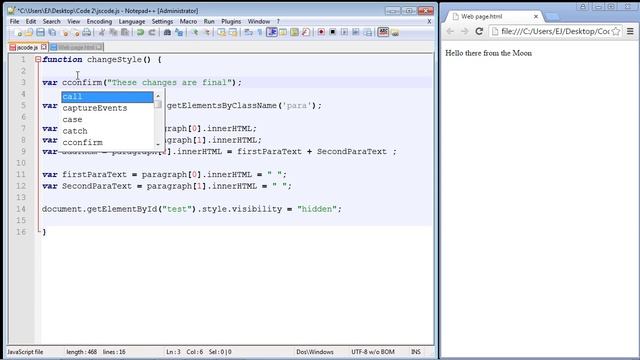The image size is (640, 360).
Task: Click the browser Back arrow
Action: [x=450, y=31]
